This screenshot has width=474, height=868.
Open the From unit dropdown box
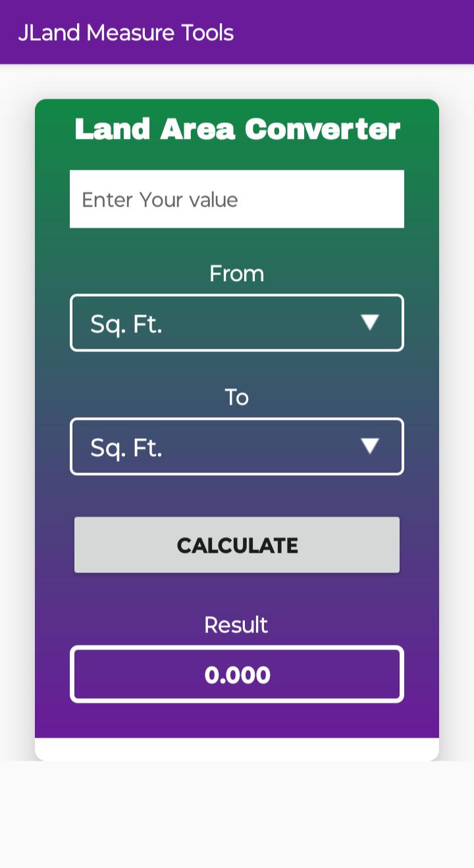(x=237, y=322)
